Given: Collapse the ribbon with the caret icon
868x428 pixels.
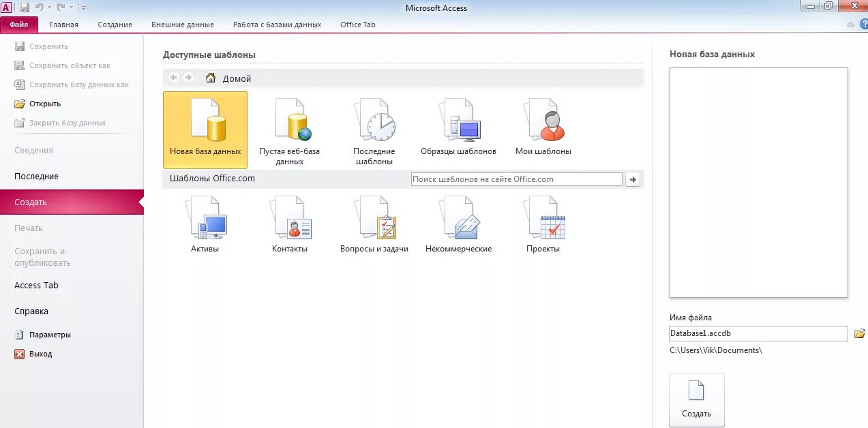Looking at the screenshot, I should pos(850,25).
